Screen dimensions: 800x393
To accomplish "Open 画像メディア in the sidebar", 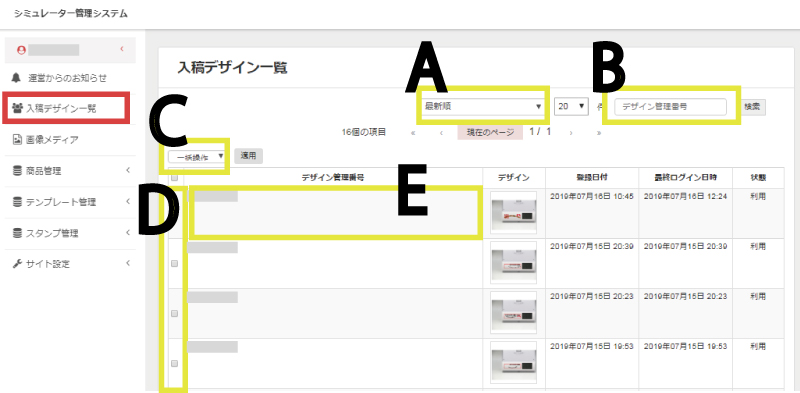I will [70, 139].
